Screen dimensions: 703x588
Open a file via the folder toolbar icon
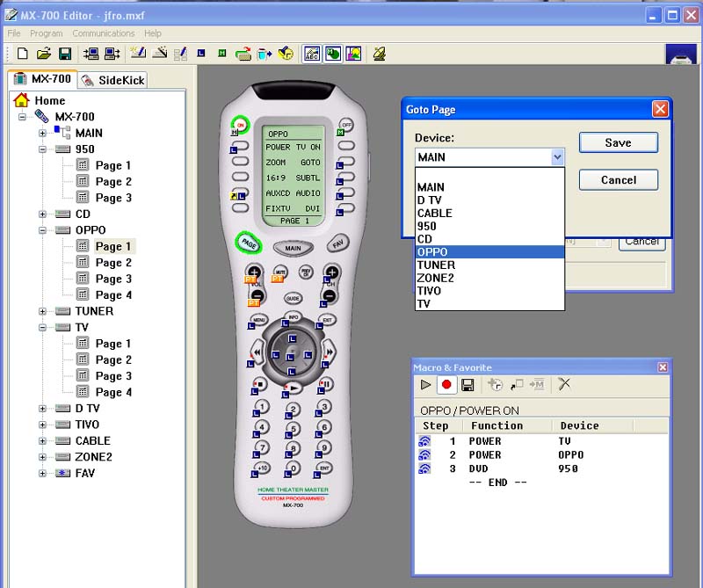(x=43, y=54)
